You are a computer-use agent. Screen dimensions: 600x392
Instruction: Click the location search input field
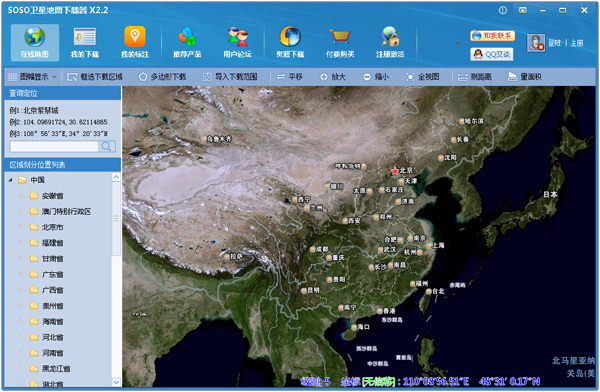click(x=54, y=146)
